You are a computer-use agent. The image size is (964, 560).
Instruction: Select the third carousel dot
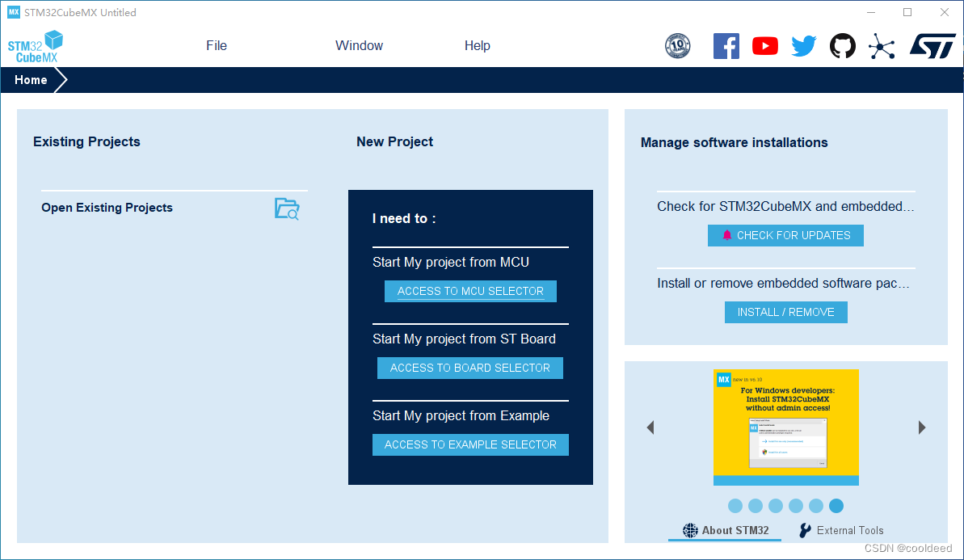[x=776, y=506]
